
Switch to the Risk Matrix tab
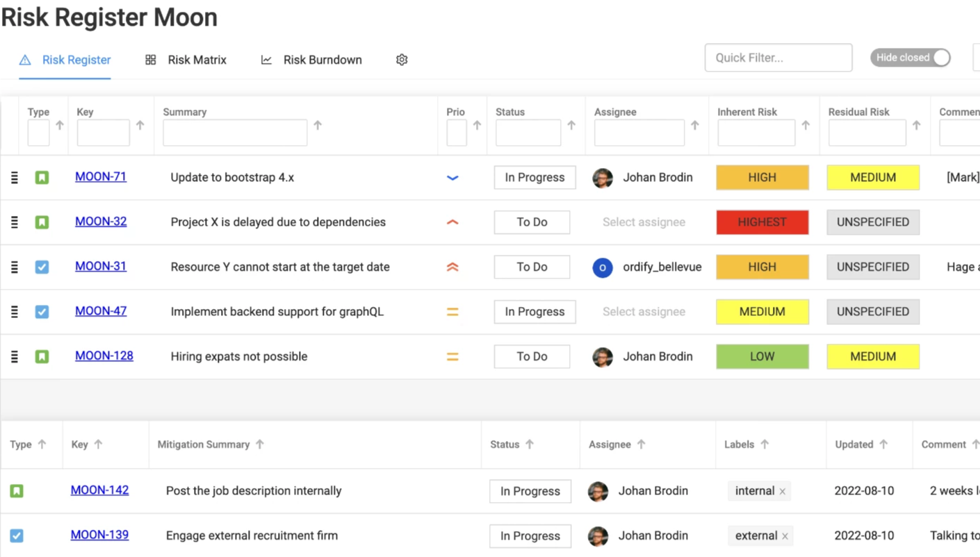tap(186, 60)
